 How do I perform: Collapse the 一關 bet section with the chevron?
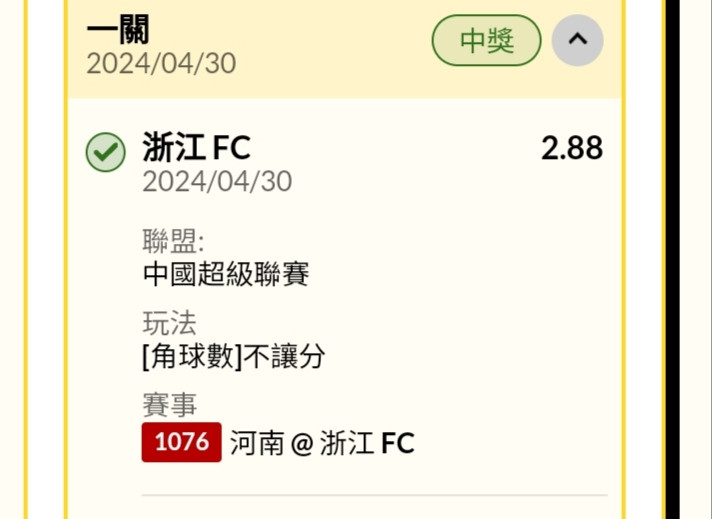tap(577, 41)
